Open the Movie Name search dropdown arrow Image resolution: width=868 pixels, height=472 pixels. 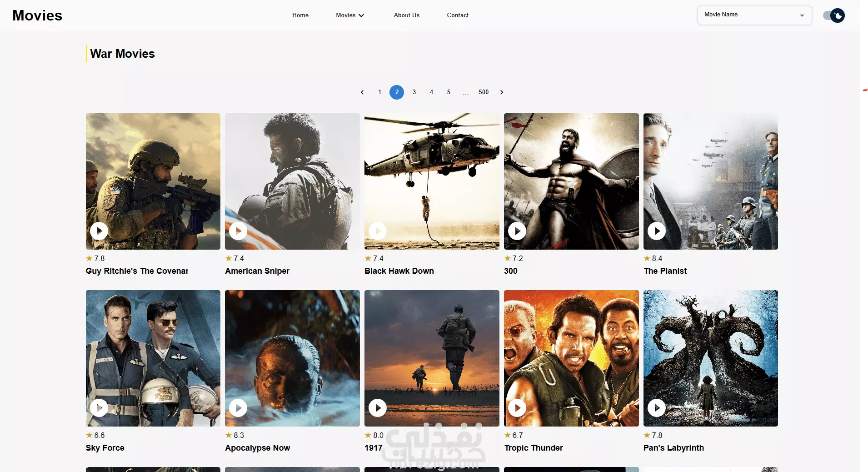pyautogui.click(x=802, y=15)
